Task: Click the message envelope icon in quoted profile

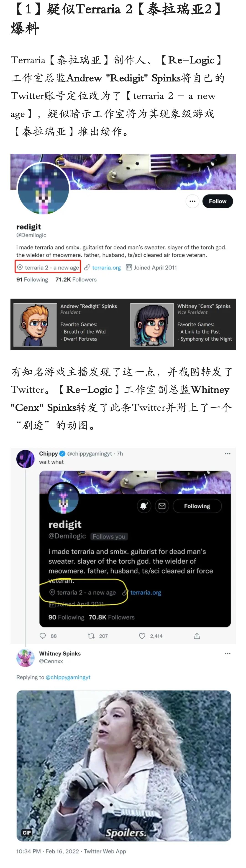Action: click(x=162, y=506)
